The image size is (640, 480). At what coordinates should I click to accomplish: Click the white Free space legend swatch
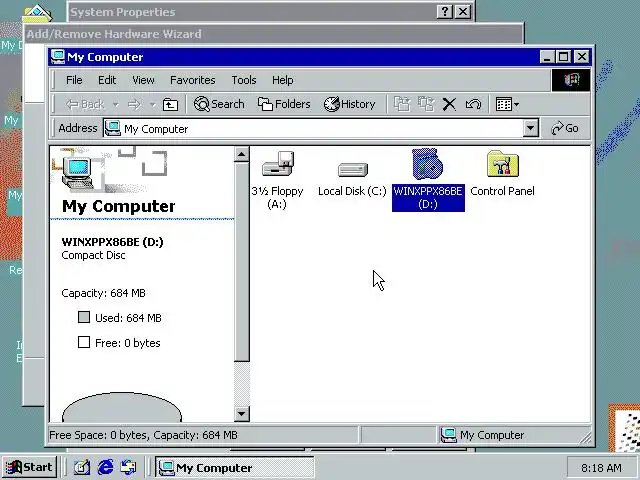(x=84, y=342)
